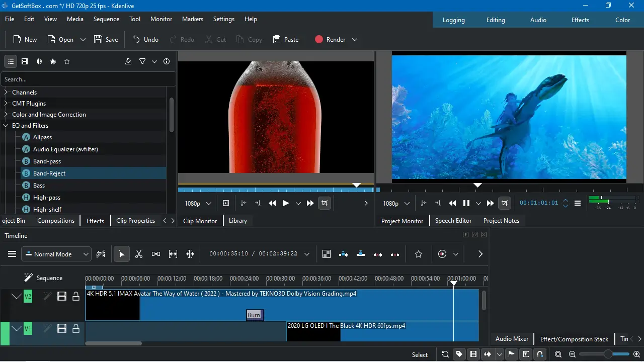The image size is (644, 362).
Task: Toggle crop-style edit mode in Project Monitor
Action: click(504, 203)
